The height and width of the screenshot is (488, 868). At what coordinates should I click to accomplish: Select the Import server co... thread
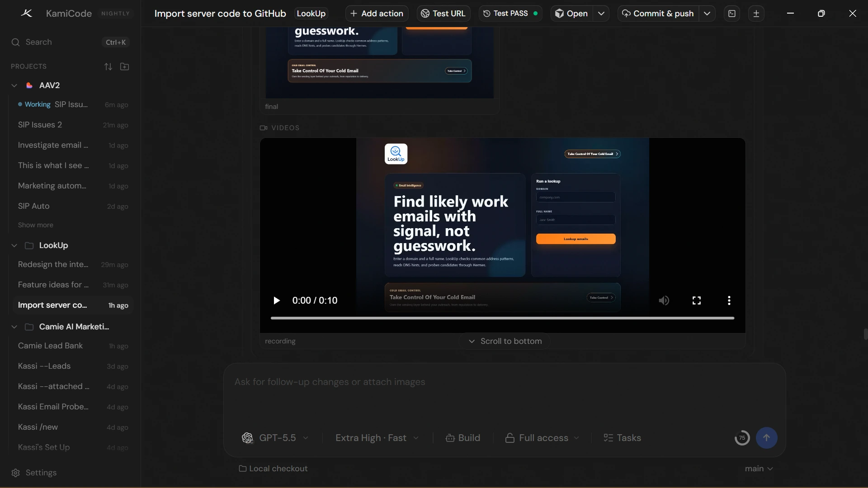72,305
